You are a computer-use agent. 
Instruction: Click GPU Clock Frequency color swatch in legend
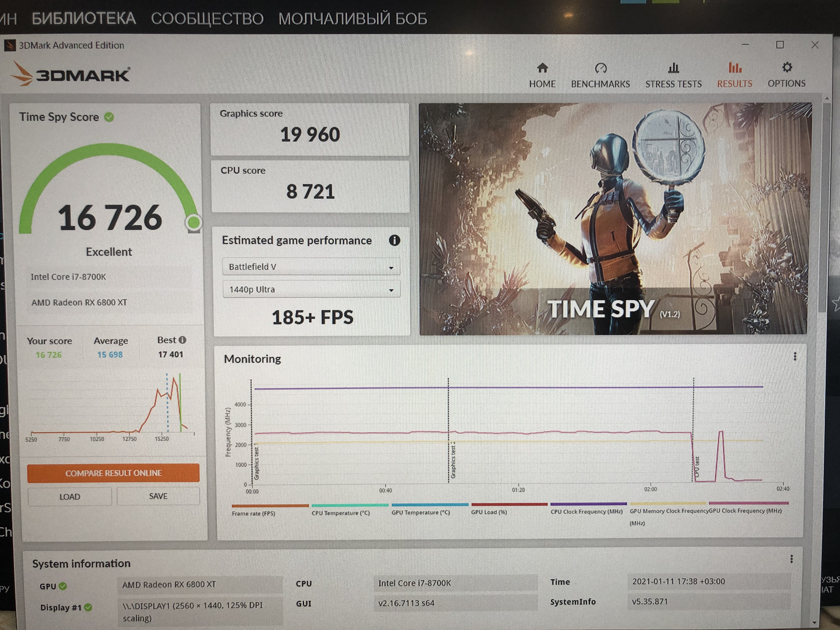pyautogui.click(x=749, y=503)
